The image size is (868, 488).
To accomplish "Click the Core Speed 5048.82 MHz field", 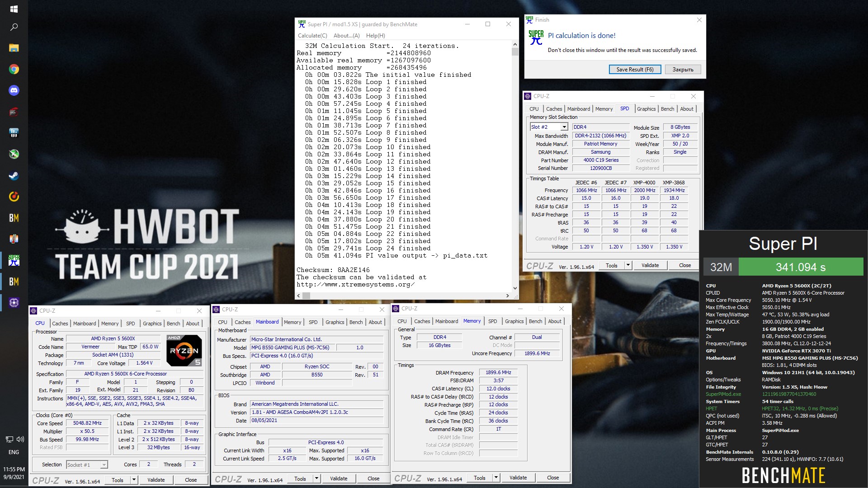I will click(87, 423).
